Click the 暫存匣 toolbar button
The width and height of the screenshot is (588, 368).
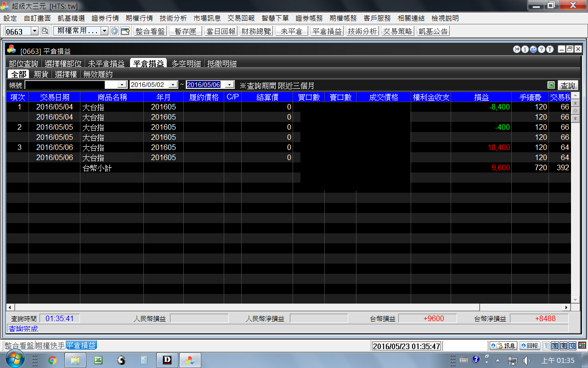point(186,31)
